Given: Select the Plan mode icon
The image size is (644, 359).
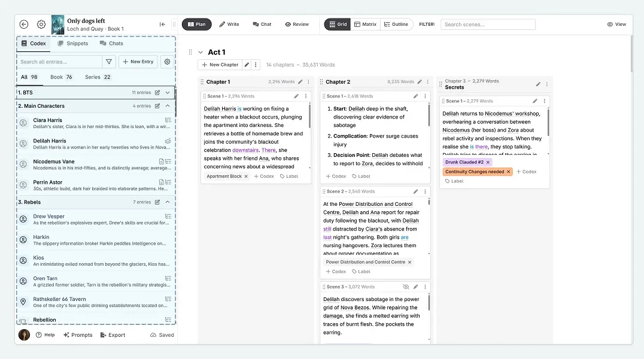Looking at the screenshot, I should (190, 24).
